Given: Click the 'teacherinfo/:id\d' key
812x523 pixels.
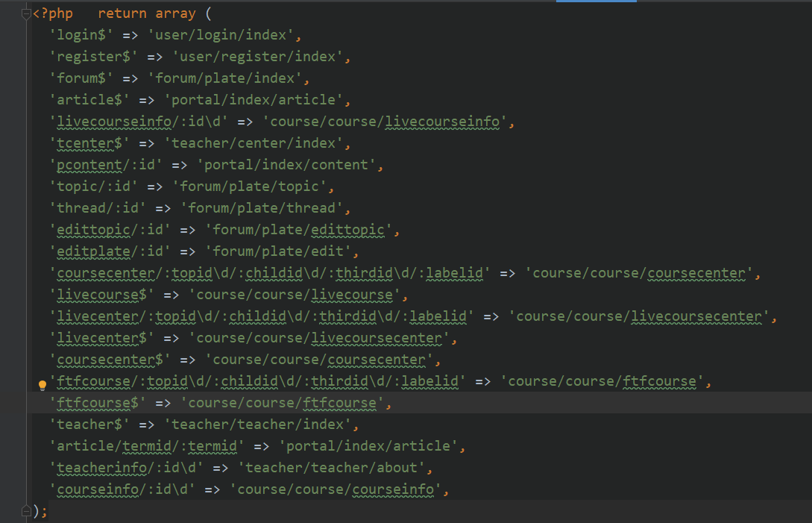Looking at the screenshot, I should click(x=126, y=468).
